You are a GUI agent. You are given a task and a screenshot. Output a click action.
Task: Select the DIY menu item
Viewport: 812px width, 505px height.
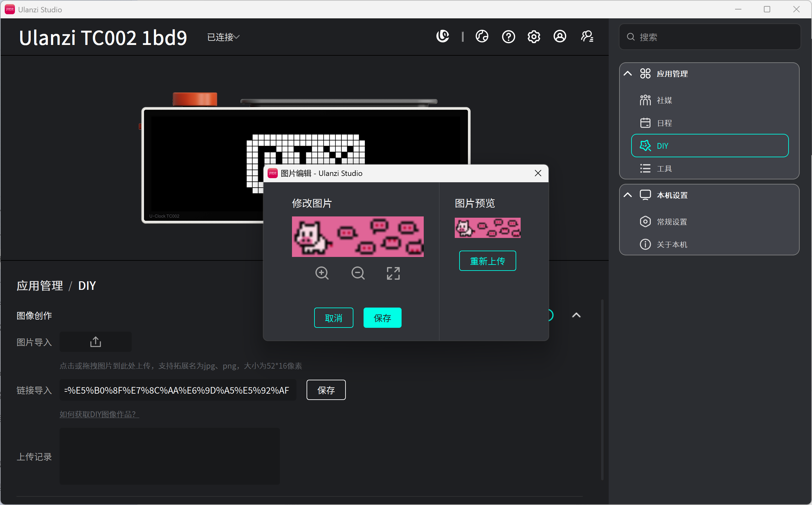click(x=710, y=146)
